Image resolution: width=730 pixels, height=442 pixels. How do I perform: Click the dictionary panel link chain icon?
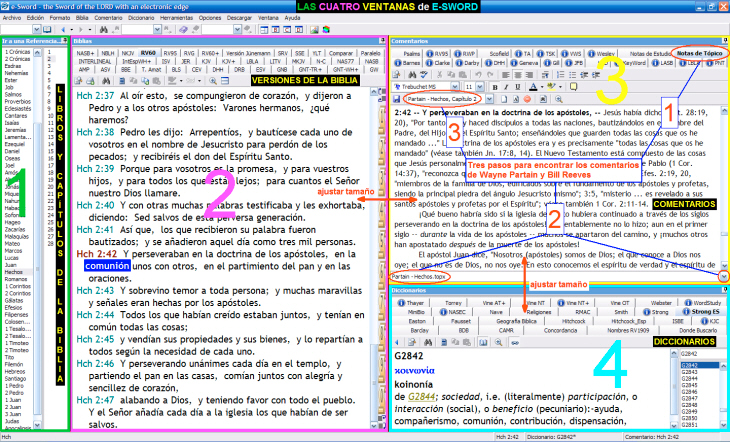[x=515, y=342]
